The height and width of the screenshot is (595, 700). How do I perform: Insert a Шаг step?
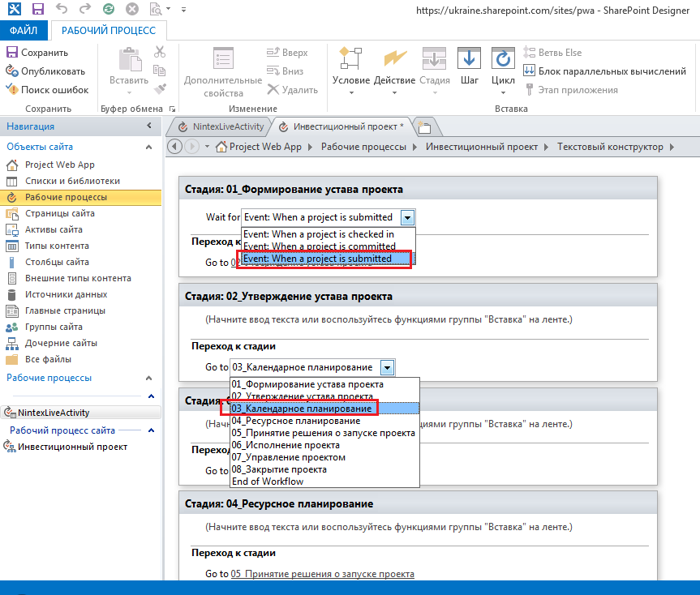[469, 66]
